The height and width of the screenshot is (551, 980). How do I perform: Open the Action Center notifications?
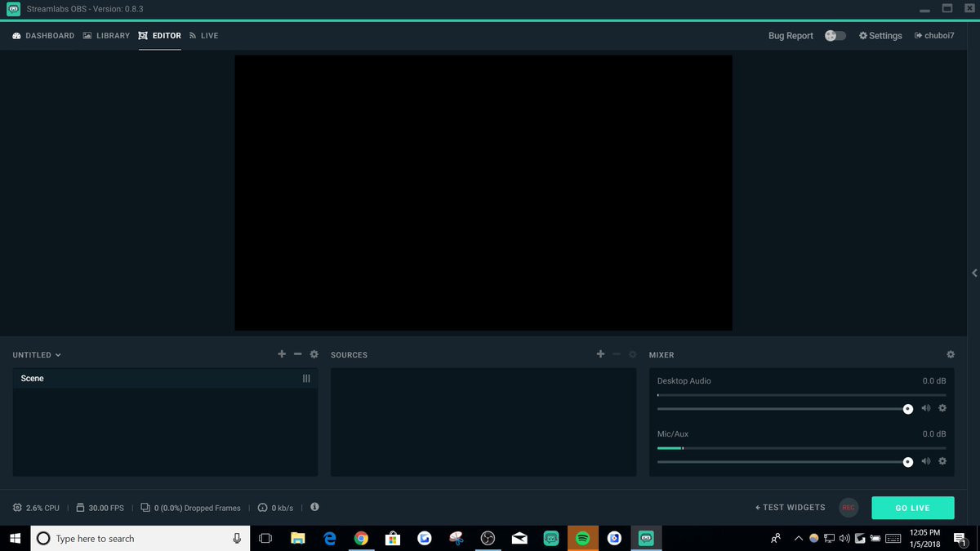coord(959,538)
